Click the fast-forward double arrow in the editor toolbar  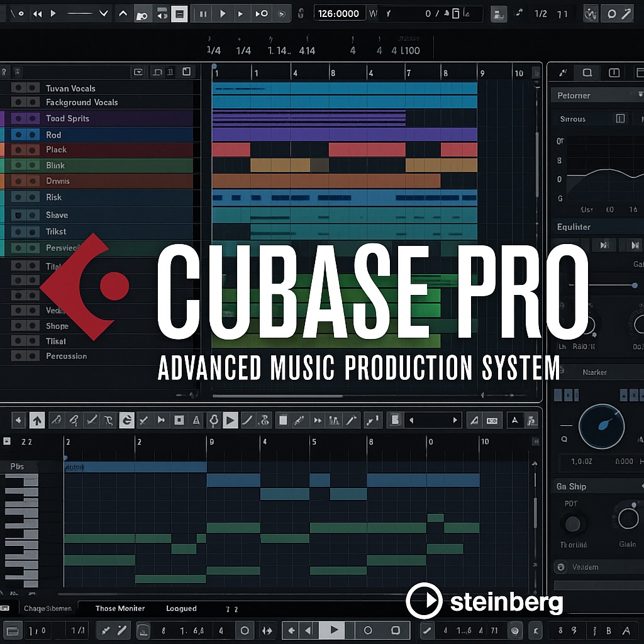coord(318,420)
